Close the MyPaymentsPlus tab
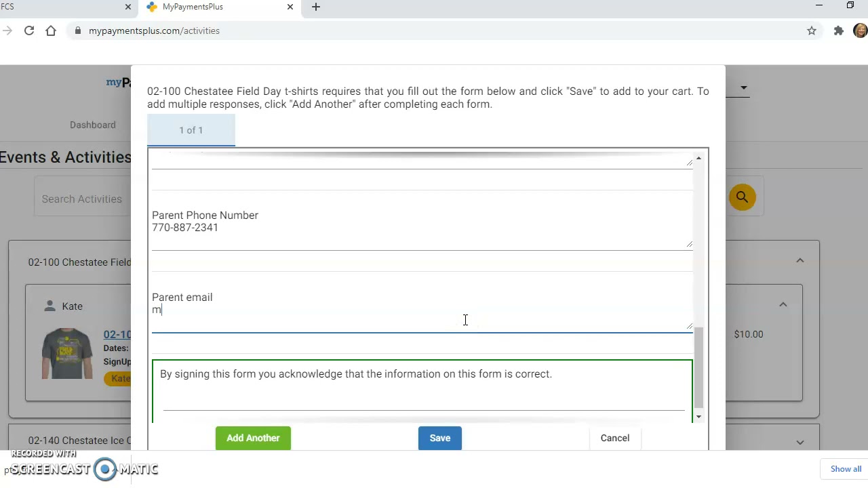This screenshot has height=488, width=868. pos(290,7)
